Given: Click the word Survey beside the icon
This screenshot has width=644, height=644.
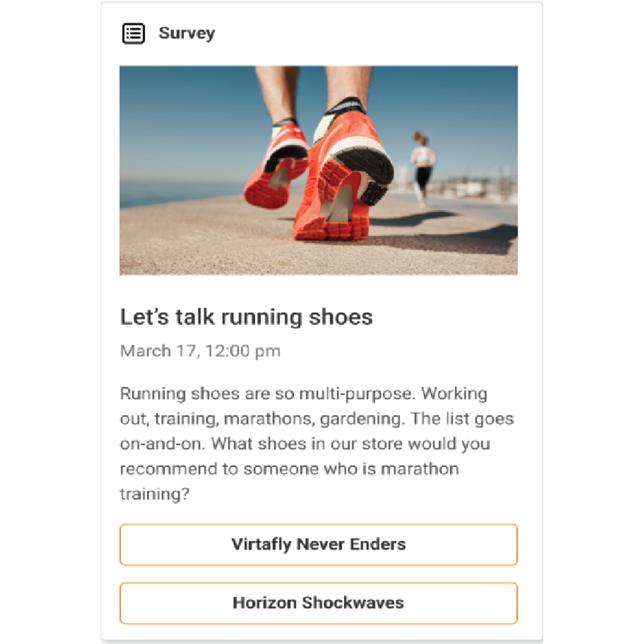Looking at the screenshot, I should point(187,34).
